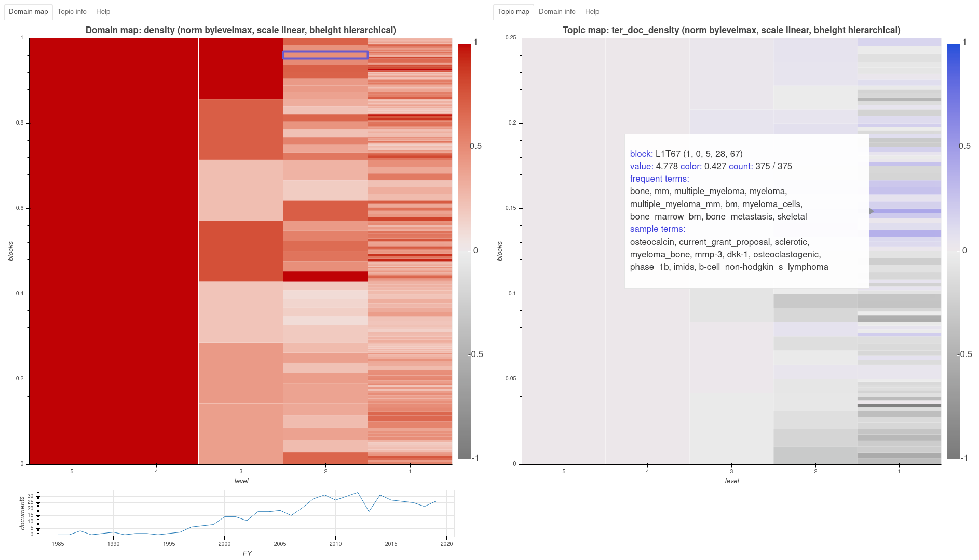The width and height of the screenshot is (979, 560).
Task: Click the highlighted block outlined in blue
Action: click(x=325, y=54)
